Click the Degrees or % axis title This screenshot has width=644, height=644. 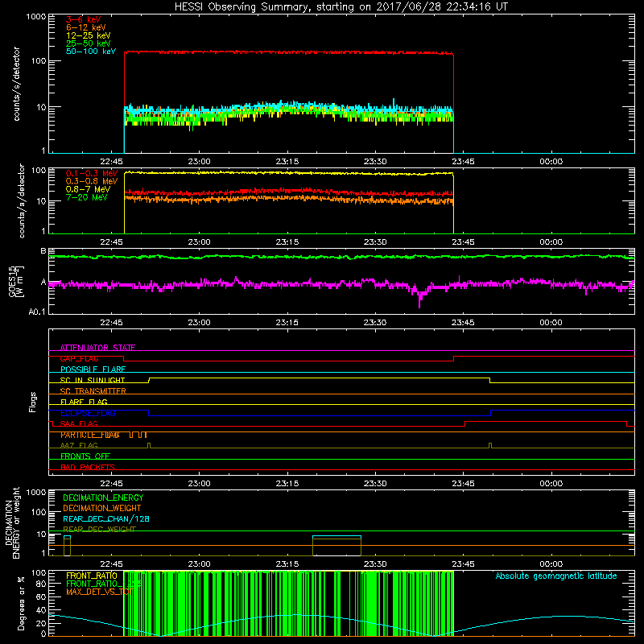click(x=21, y=603)
